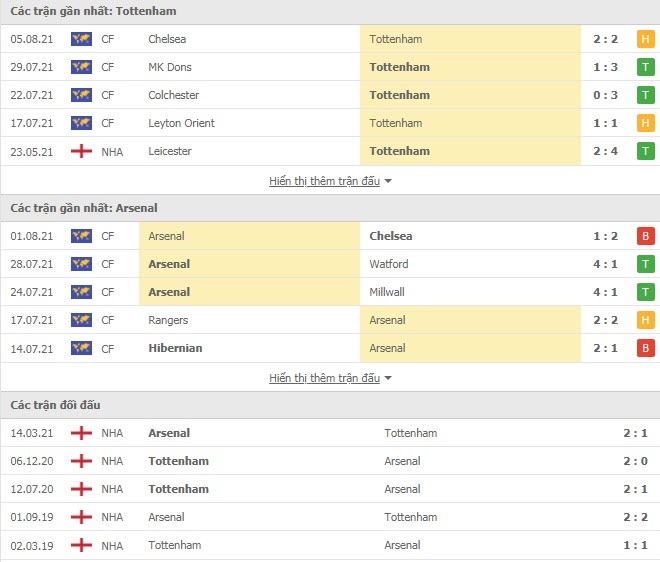Click the England flag beside 14.03.21 match
The height and width of the screenshot is (562, 660).
(81, 433)
